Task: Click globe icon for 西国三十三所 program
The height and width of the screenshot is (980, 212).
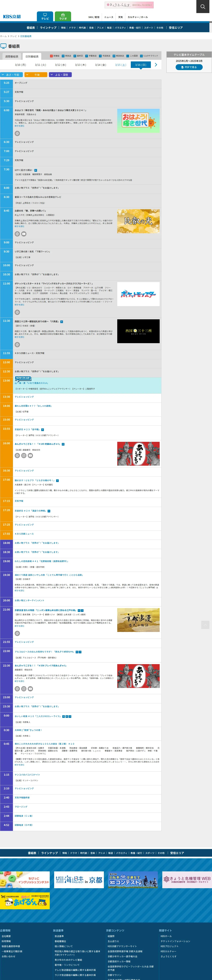Action: click(17, 345)
